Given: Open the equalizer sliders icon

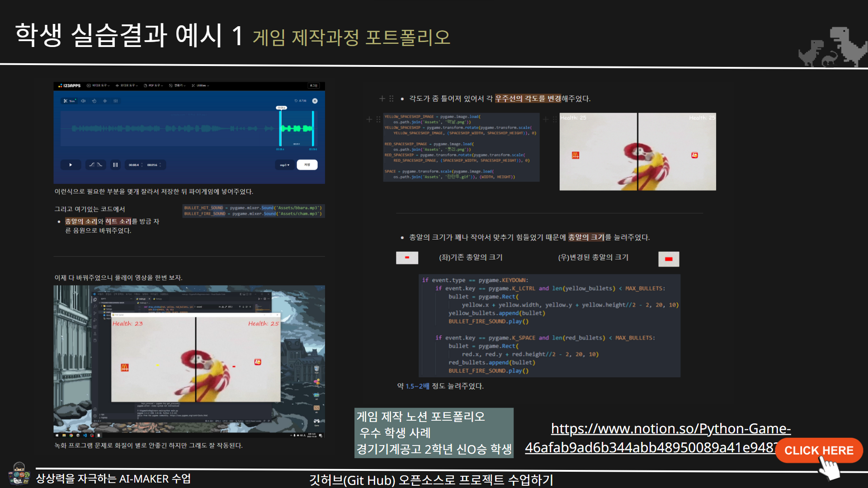Looking at the screenshot, I should pos(116,101).
